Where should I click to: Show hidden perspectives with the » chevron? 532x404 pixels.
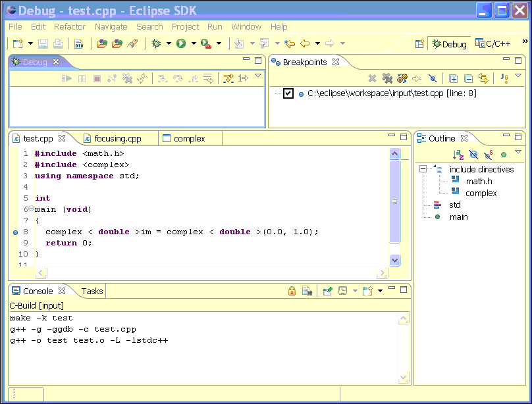click(x=525, y=41)
